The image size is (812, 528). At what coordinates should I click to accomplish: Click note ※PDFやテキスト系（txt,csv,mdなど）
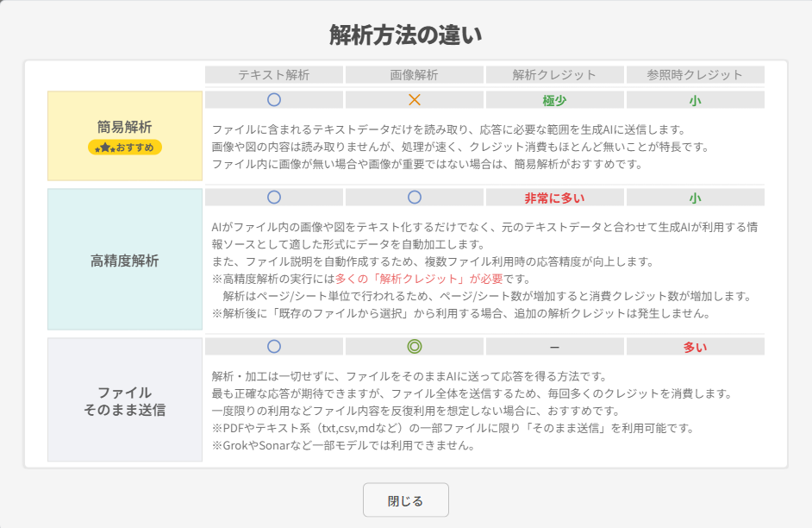(453, 428)
